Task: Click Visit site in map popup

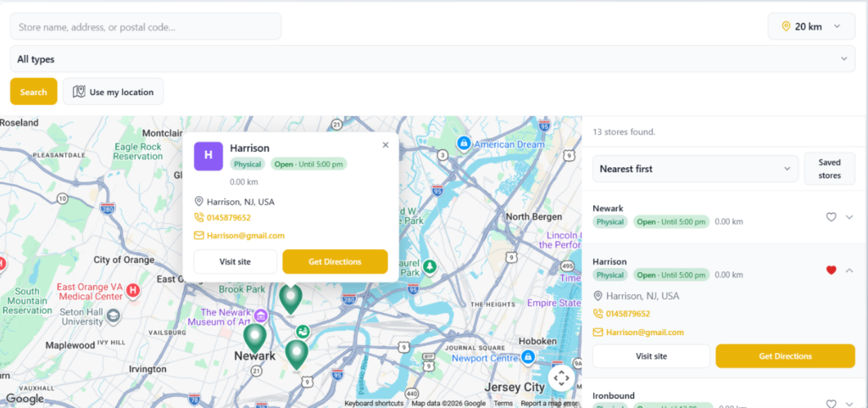Action: 236,262
